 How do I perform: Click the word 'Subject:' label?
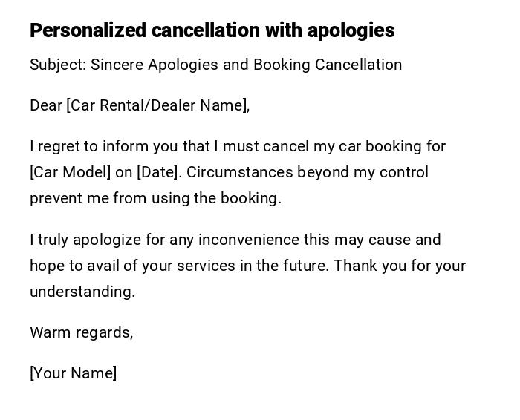coord(58,65)
